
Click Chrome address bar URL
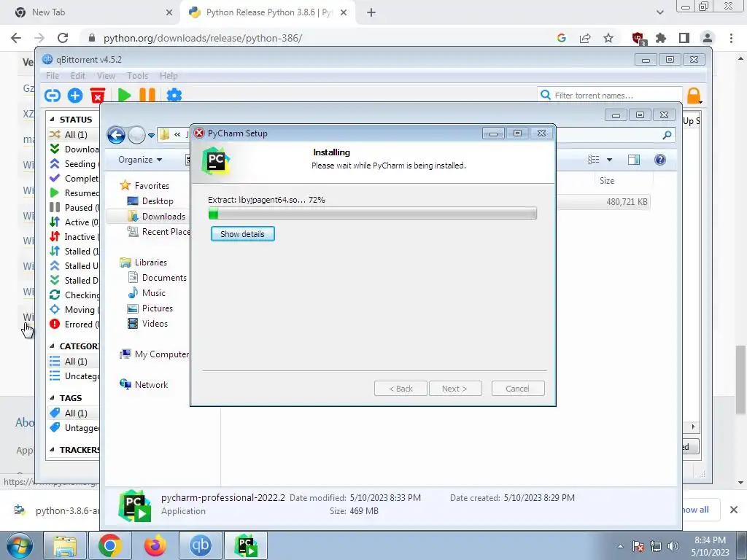(x=203, y=38)
